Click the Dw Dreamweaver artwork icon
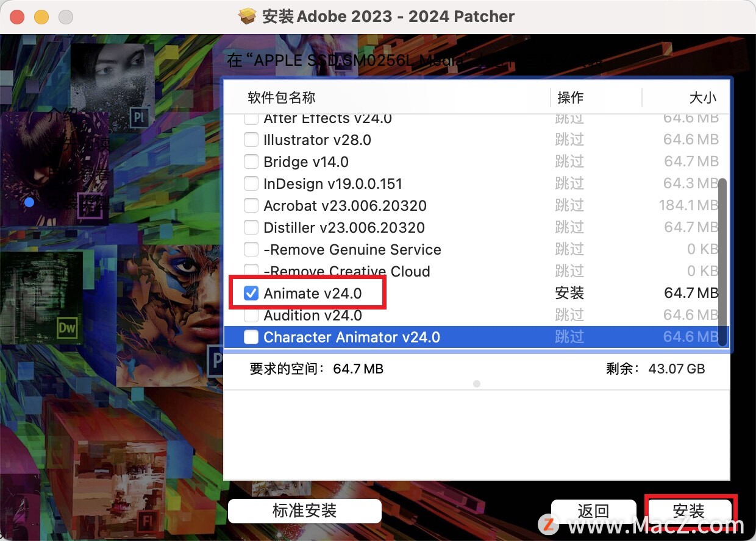The width and height of the screenshot is (756, 541). point(67,328)
